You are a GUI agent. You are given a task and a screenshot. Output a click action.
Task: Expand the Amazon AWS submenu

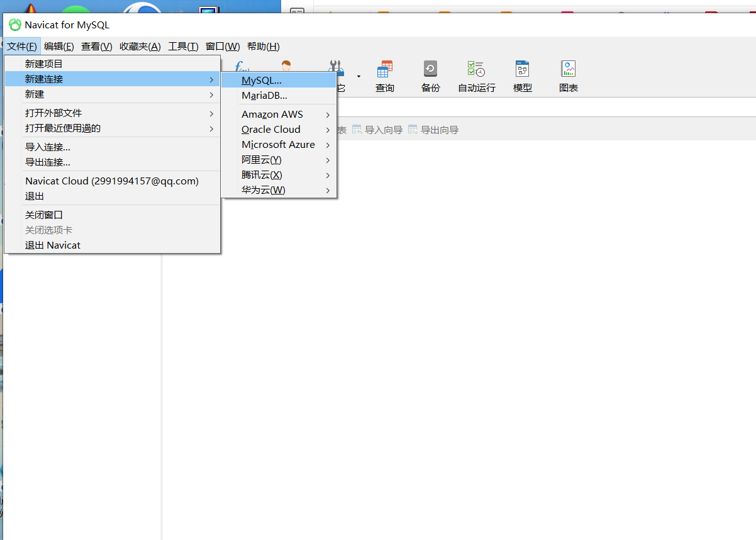coord(279,115)
